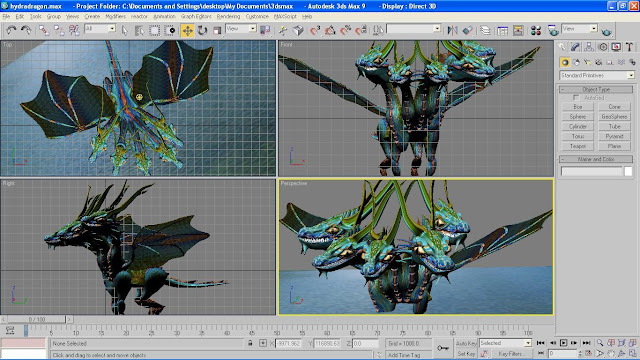Viewport: 640px width, 360px height.
Task: Open the Layer Manager icon
Action: [x=485, y=30]
